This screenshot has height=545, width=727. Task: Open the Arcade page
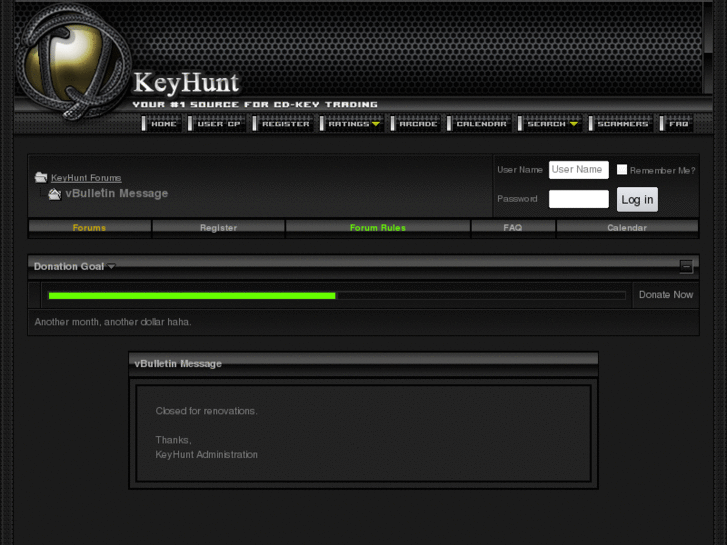click(x=415, y=124)
